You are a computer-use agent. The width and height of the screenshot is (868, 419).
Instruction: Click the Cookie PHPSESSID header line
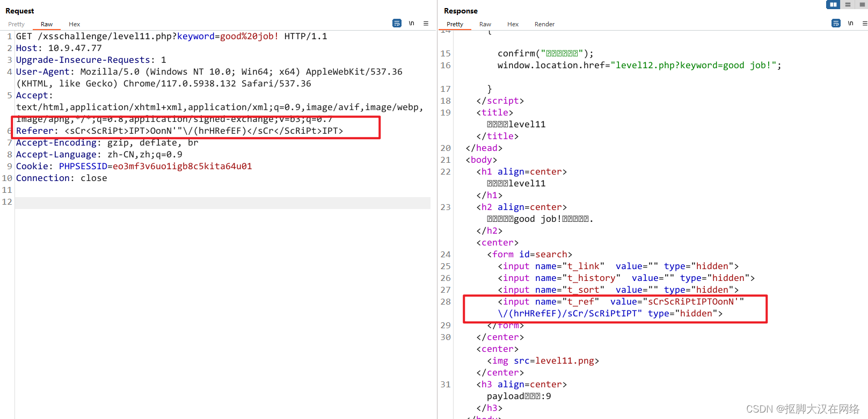(x=134, y=166)
